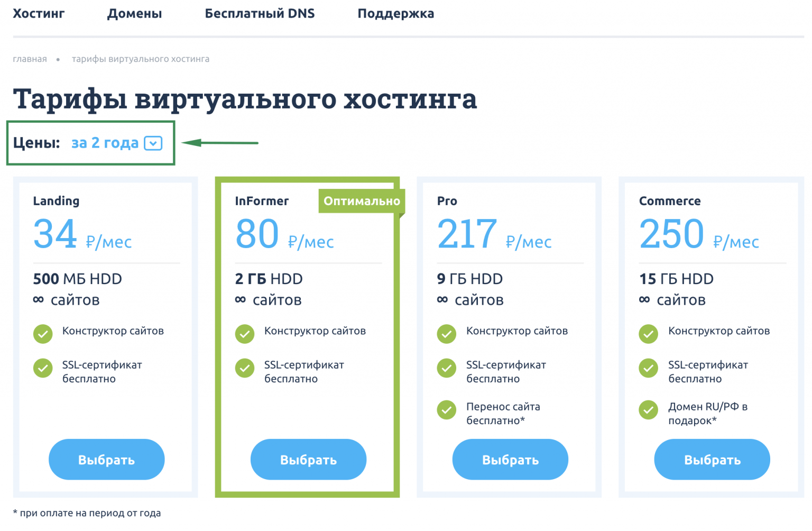
Task: Click checkmark icon beside InFormer SSL-сертификат
Action: [x=245, y=368]
